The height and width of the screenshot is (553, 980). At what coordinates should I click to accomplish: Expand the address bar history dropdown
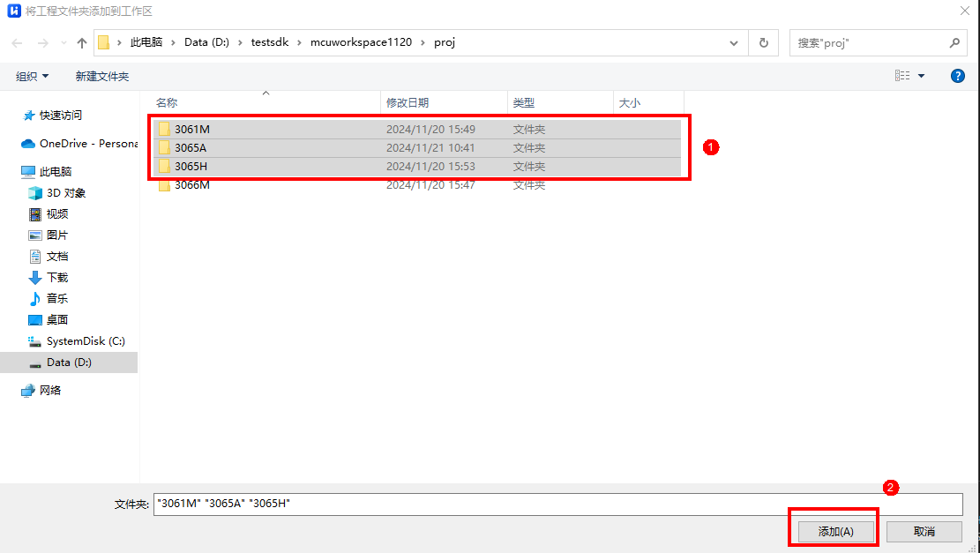click(x=734, y=43)
